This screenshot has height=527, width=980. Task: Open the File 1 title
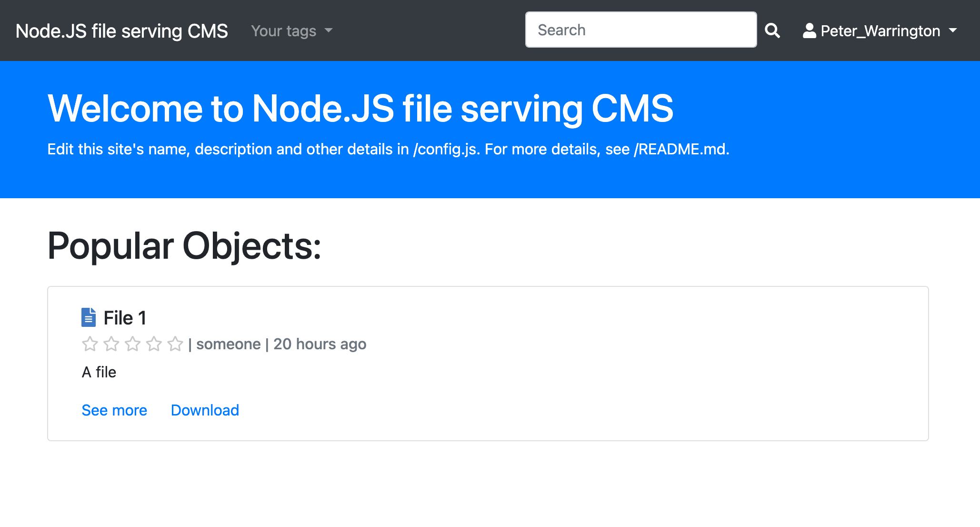(125, 318)
